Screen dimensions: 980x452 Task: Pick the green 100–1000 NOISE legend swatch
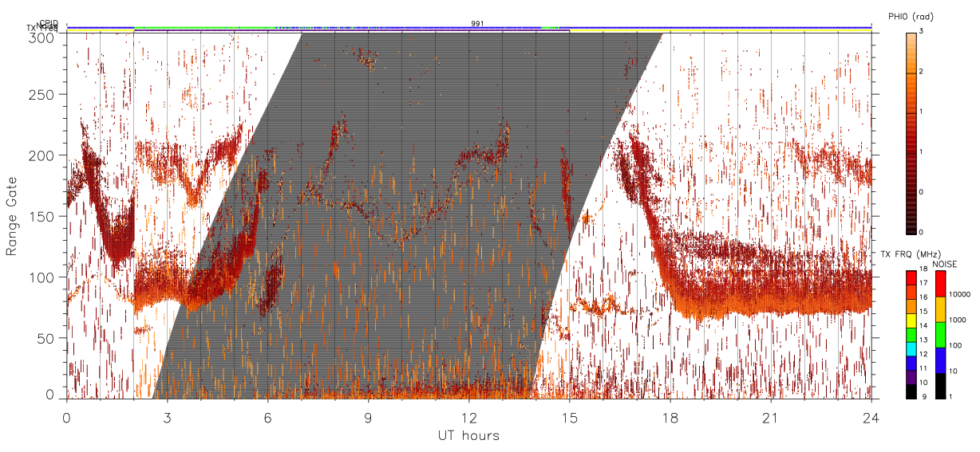point(940,335)
